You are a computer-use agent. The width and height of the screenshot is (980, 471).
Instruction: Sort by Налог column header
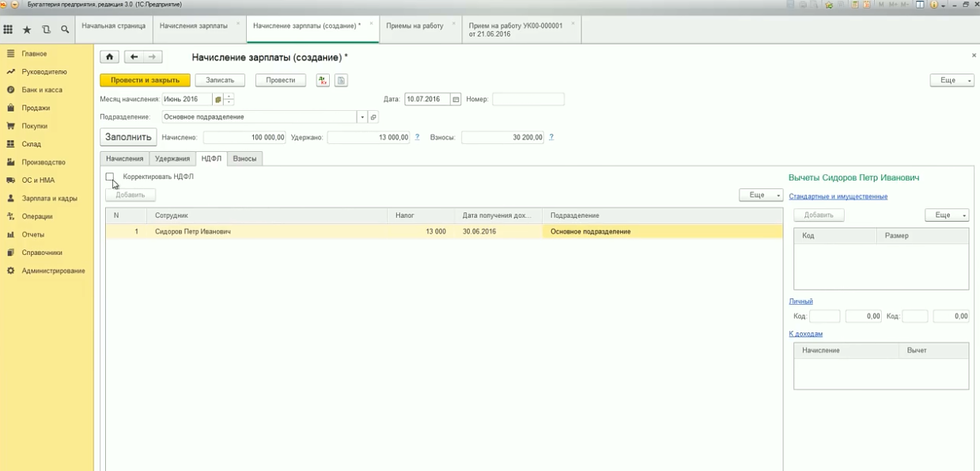coord(421,215)
